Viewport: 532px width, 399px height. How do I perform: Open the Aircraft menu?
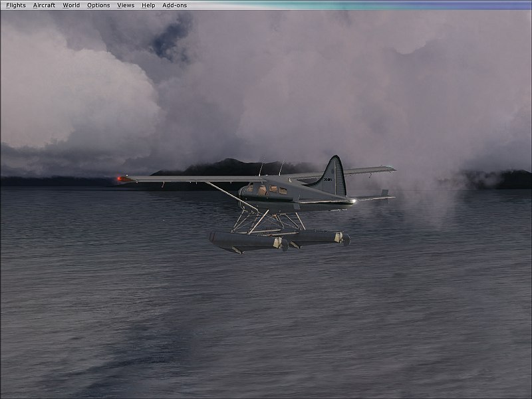click(44, 5)
